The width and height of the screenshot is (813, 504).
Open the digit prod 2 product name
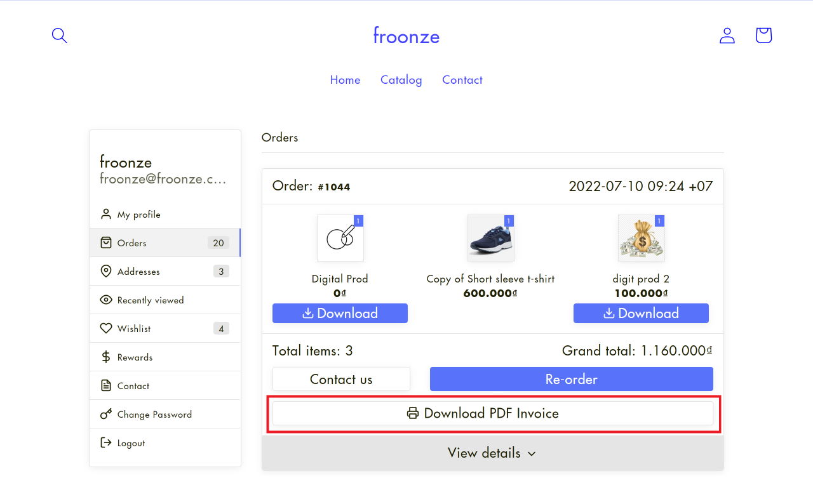(x=641, y=279)
